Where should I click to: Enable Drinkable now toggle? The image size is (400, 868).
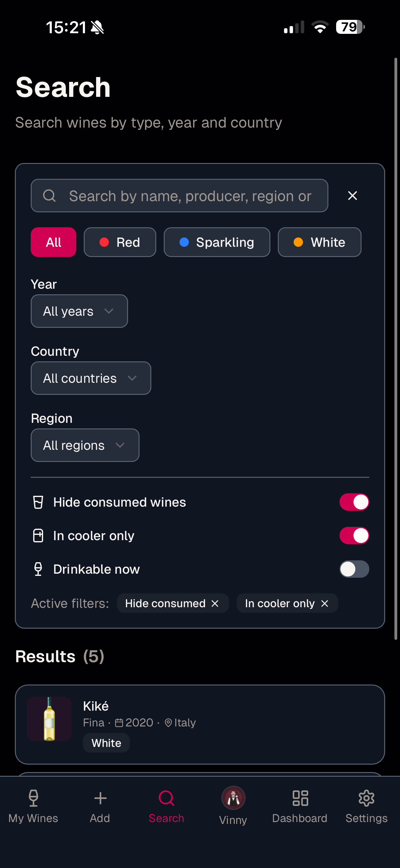(x=354, y=569)
